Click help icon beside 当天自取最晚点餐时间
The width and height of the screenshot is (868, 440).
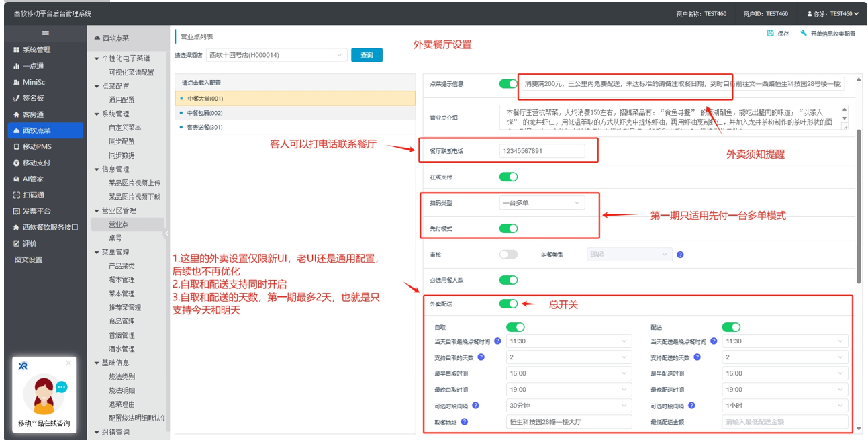tap(497, 341)
